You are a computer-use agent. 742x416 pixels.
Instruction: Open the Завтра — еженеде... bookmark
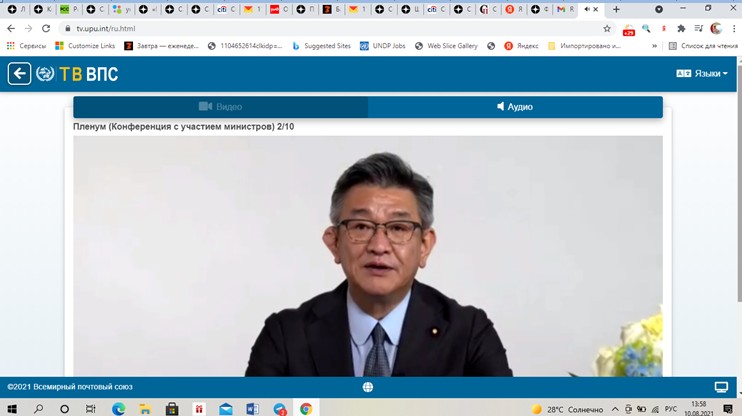click(162, 46)
